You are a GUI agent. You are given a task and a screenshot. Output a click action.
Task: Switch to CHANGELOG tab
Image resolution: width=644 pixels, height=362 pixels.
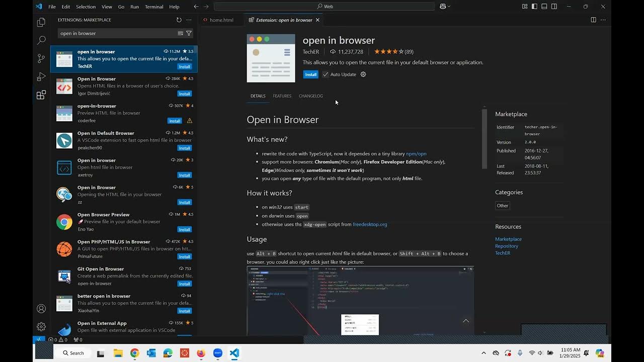[311, 96]
